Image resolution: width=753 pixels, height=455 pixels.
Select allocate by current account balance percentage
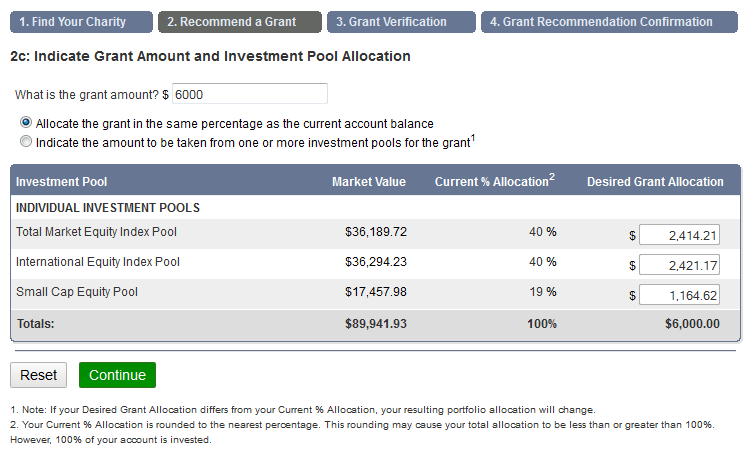26,123
